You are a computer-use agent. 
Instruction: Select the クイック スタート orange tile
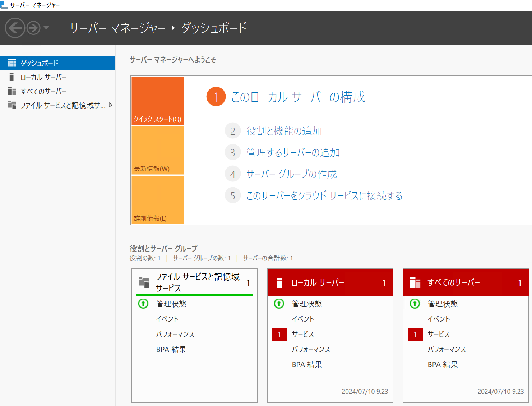[x=158, y=101]
